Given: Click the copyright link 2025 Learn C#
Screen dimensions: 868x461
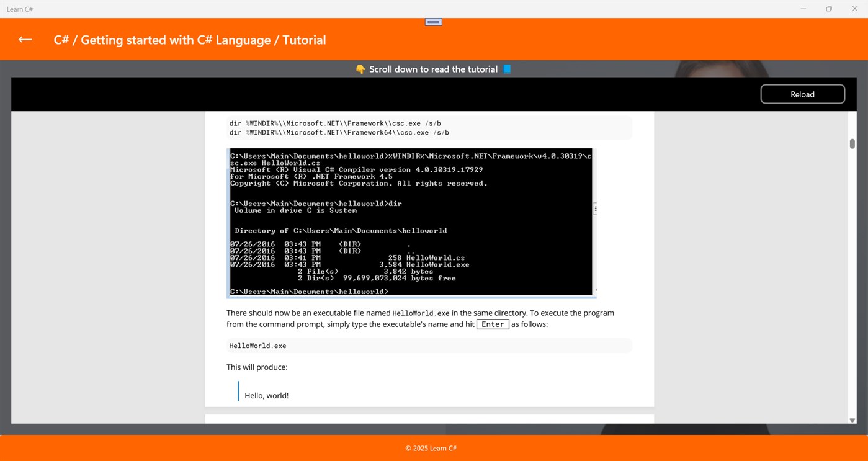Looking at the screenshot, I should [x=431, y=448].
